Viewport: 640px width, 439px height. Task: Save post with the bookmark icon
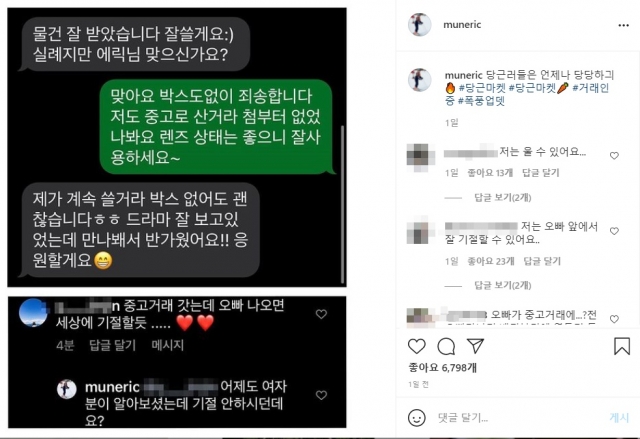click(622, 346)
